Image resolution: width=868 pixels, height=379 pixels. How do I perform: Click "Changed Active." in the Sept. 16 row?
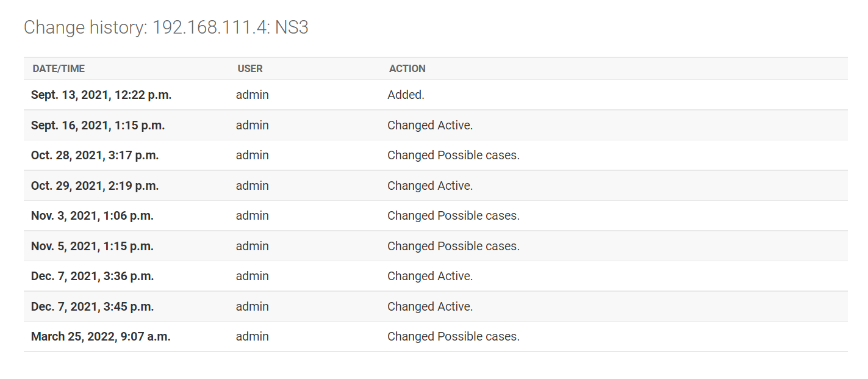click(430, 126)
